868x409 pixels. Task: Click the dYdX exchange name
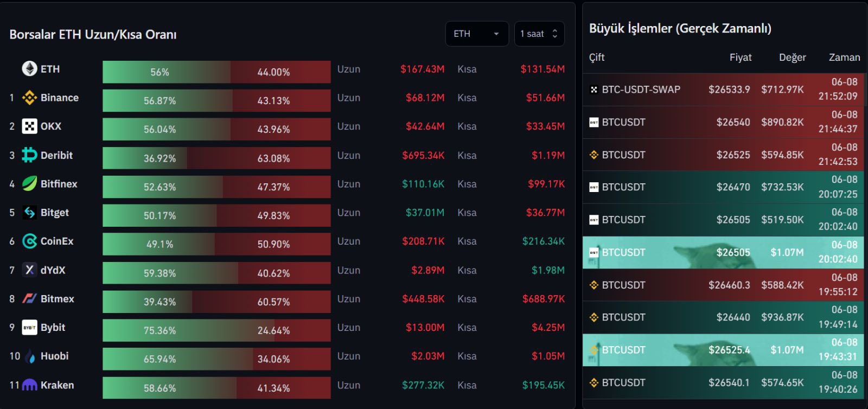click(x=53, y=270)
